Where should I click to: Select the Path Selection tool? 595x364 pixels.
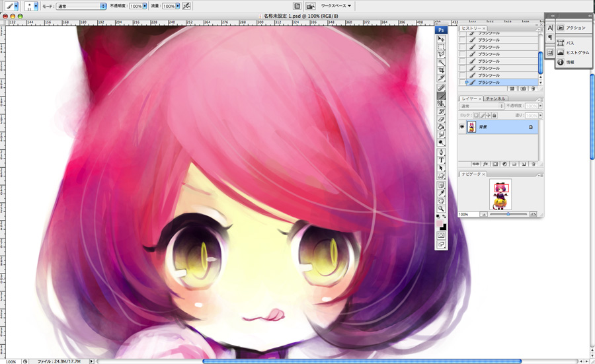[441, 168]
